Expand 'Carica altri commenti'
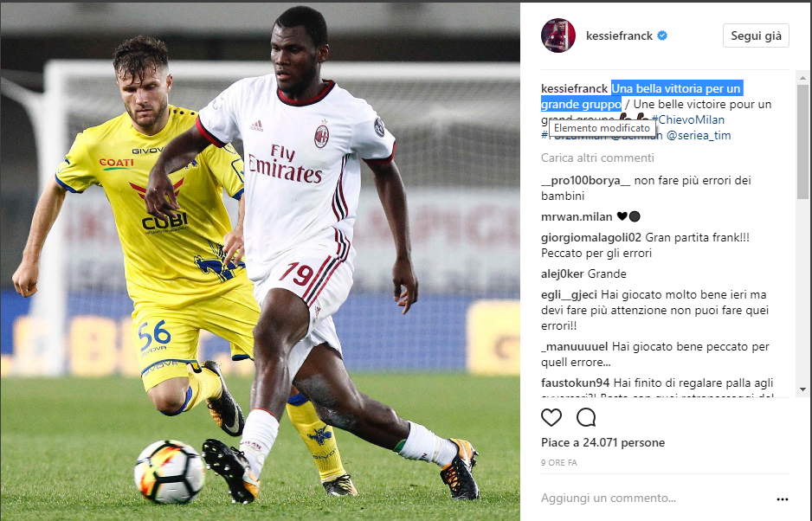Image resolution: width=812 pixels, height=521 pixels. coord(597,158)
